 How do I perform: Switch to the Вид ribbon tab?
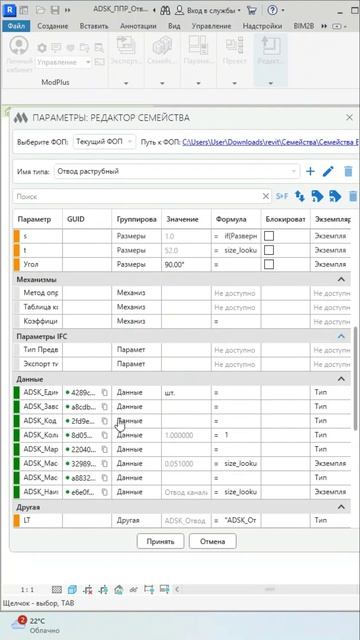174,26
